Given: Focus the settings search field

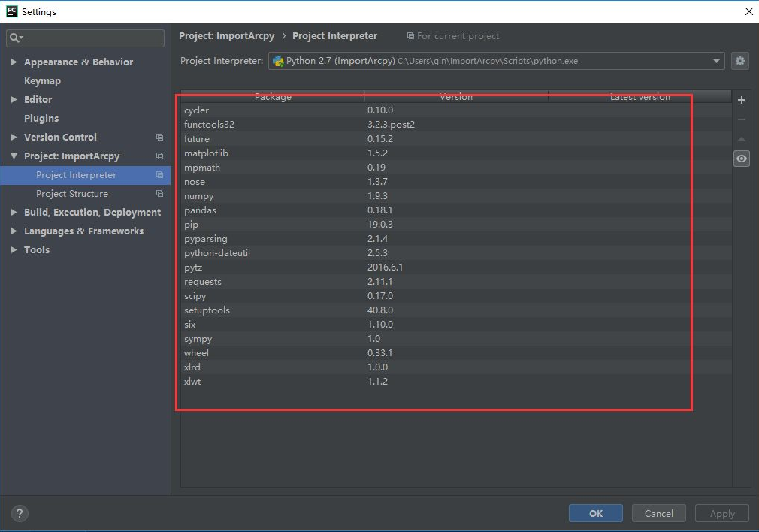Looking at the screenshot, I should (x=85, y=38).
